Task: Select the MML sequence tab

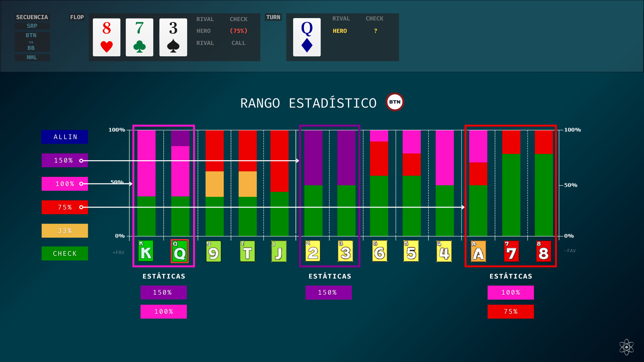Action: click(x=32, y=57)
